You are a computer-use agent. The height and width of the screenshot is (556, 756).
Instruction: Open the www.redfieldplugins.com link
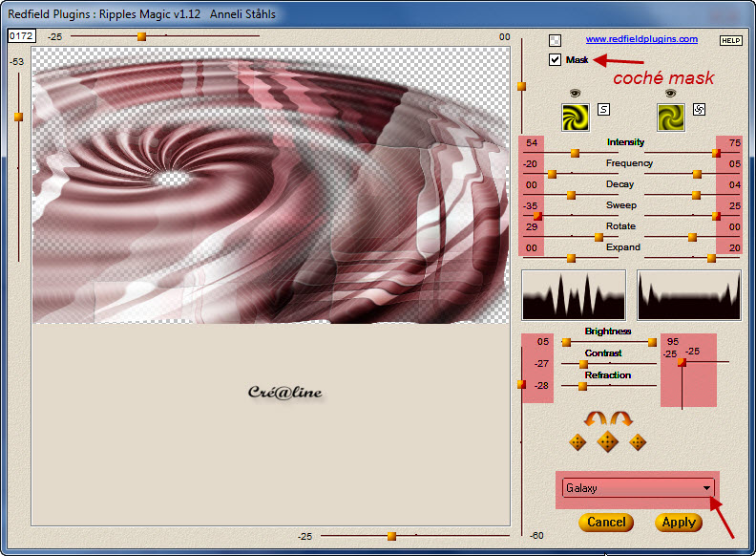pyautogui.click(x=641, y=39)
